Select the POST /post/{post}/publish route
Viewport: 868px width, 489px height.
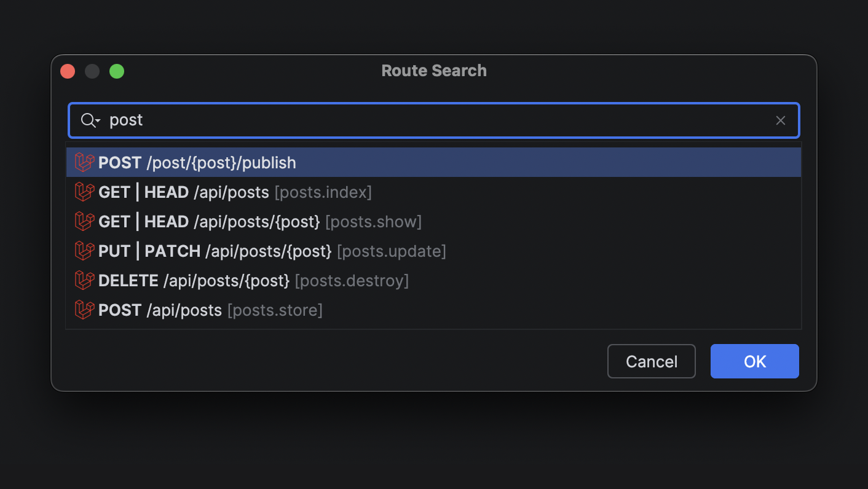197,163
